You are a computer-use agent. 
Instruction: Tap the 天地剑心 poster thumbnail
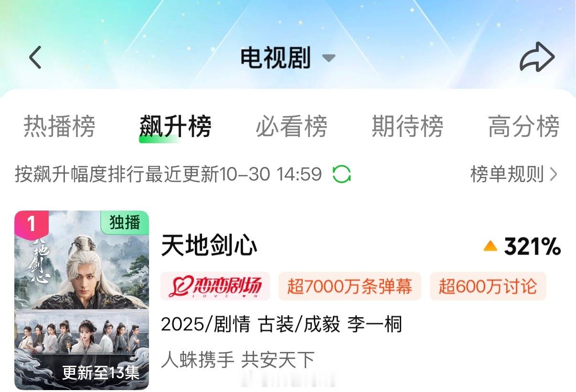point(82,300)
